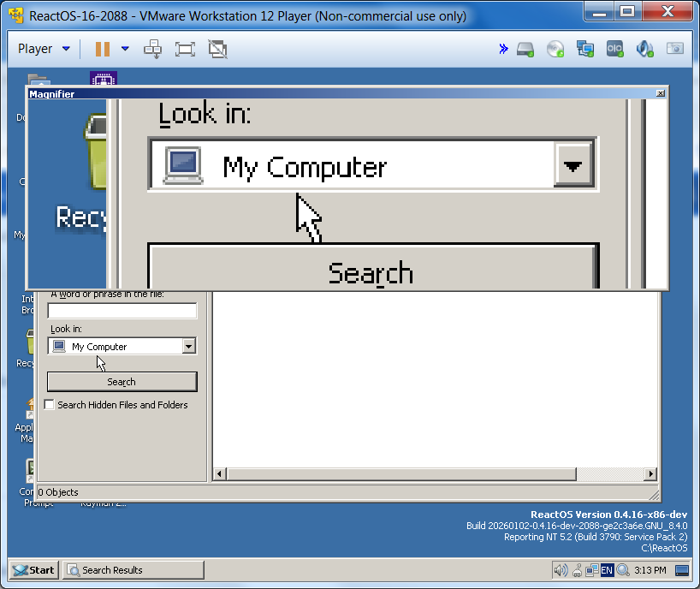Select Search Results taskbar item
700x589 pixels.
(x=133, y=570)
